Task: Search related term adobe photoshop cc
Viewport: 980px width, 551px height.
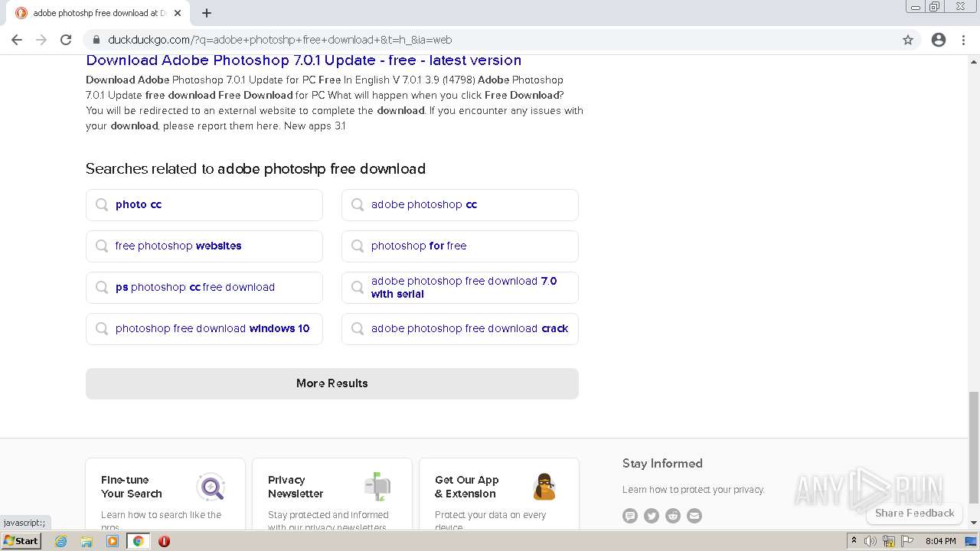Action: pyautogui.click(x=460, y=204)
